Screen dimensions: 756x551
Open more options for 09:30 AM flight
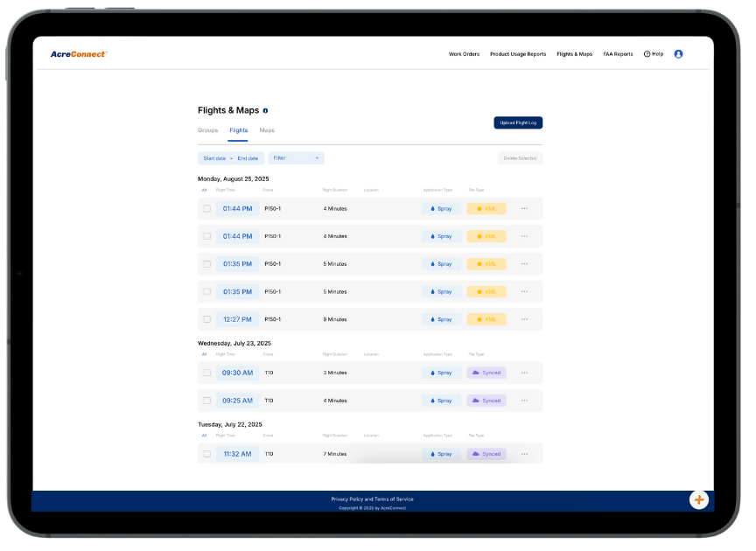[524, 373]
